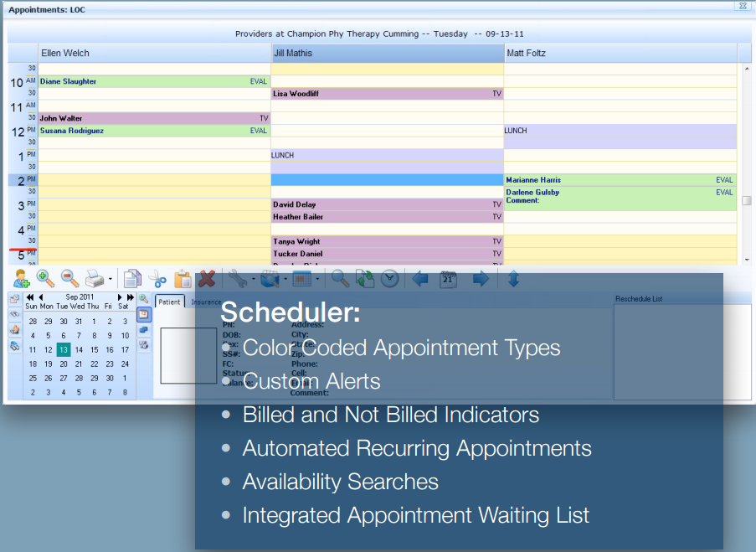Open Lisa Woodliff TV appointment
756x552 pixels.
coord(387,94)
